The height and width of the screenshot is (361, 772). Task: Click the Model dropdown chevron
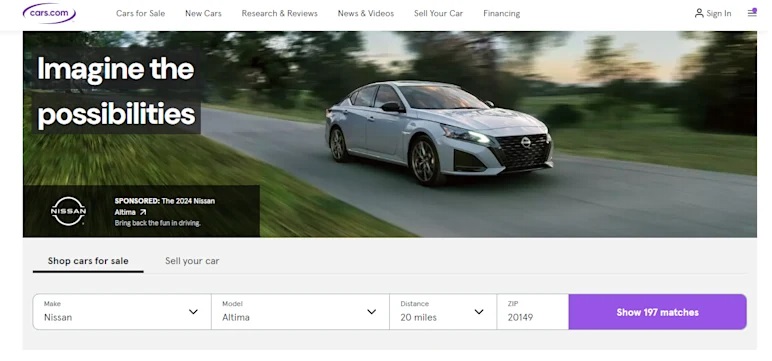pos(372,312)
